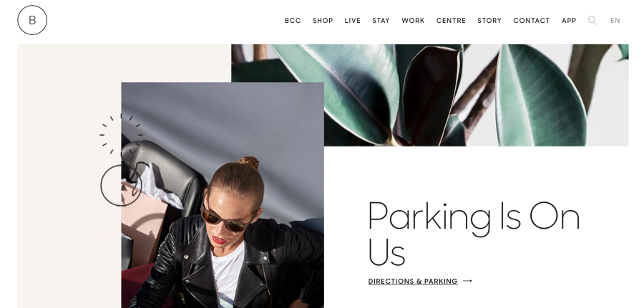The image size is (644, 308).
Task: Go to the CONTACT page
Action: [x=532, y=21]
